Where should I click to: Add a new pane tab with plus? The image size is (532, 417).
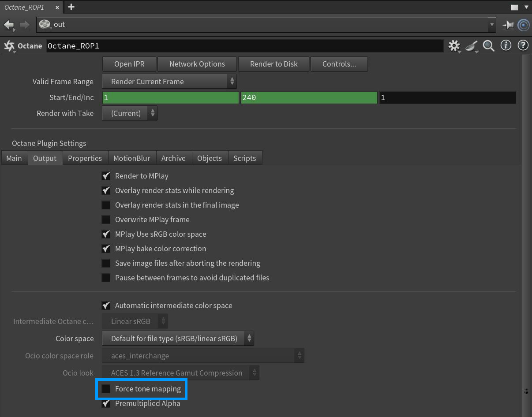pyautogui.click(x=71, y=7)
